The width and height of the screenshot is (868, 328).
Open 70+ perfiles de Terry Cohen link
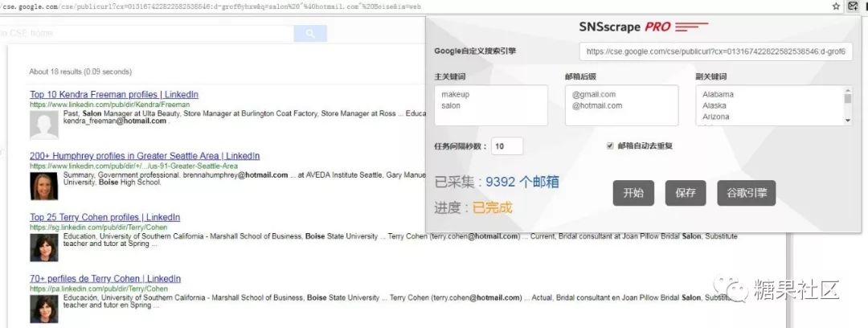click(x=105, y=279)
